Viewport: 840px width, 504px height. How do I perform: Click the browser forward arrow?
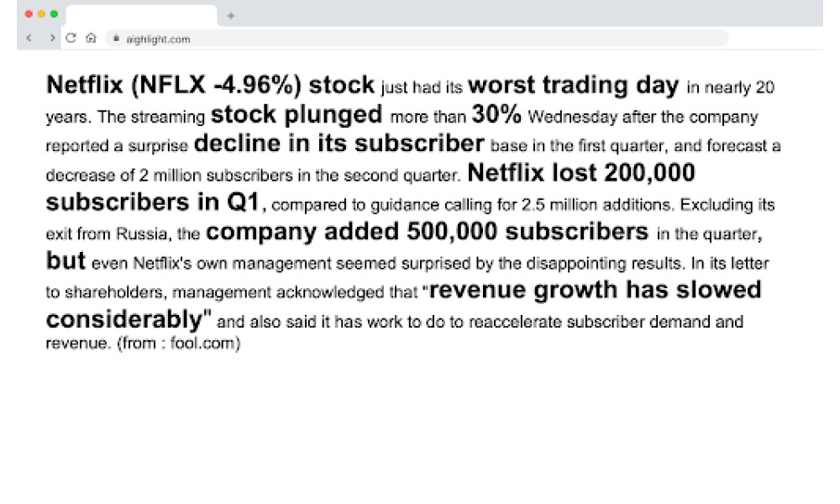[x=52, y=38]
